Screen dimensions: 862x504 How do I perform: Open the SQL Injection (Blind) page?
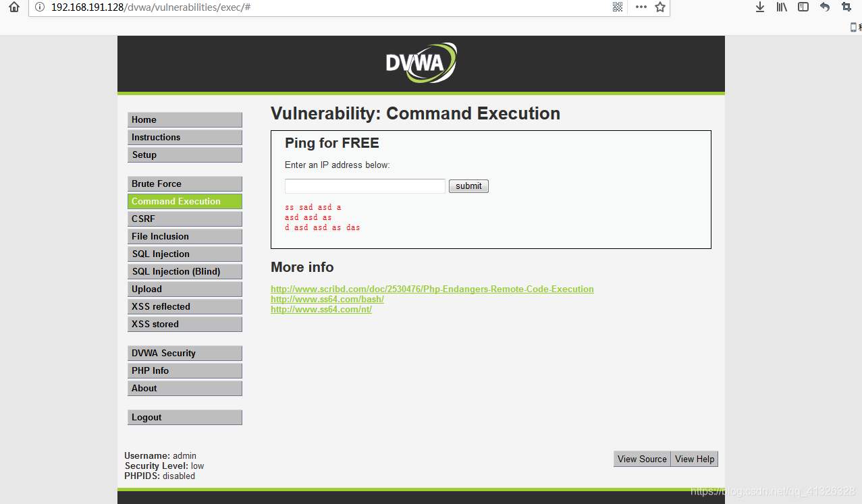click(184, 271)
